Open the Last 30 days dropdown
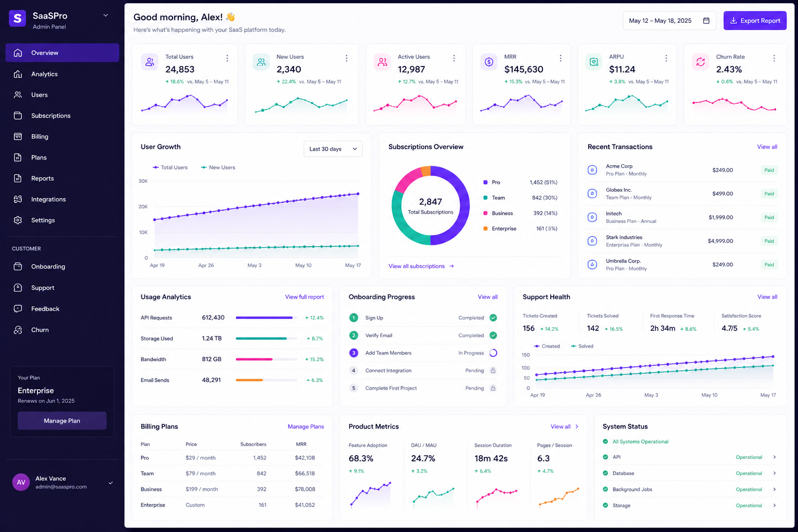Screen dimensions: 798x532 (x=333, y=149)
